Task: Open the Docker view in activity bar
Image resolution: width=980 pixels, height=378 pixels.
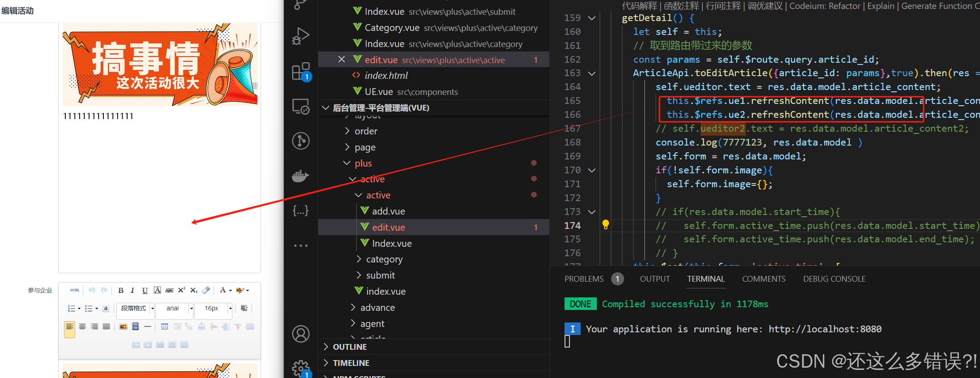Action: click(301, 176)
